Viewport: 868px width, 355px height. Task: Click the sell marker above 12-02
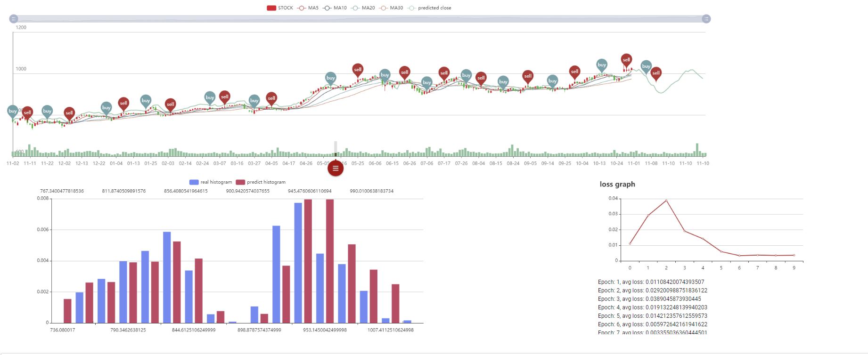(69, 113)
